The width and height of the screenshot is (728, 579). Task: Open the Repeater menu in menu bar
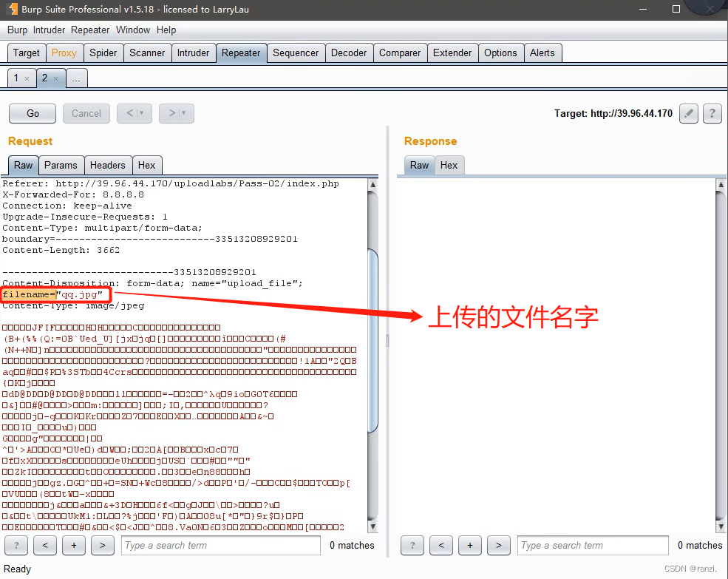(90, 30)
